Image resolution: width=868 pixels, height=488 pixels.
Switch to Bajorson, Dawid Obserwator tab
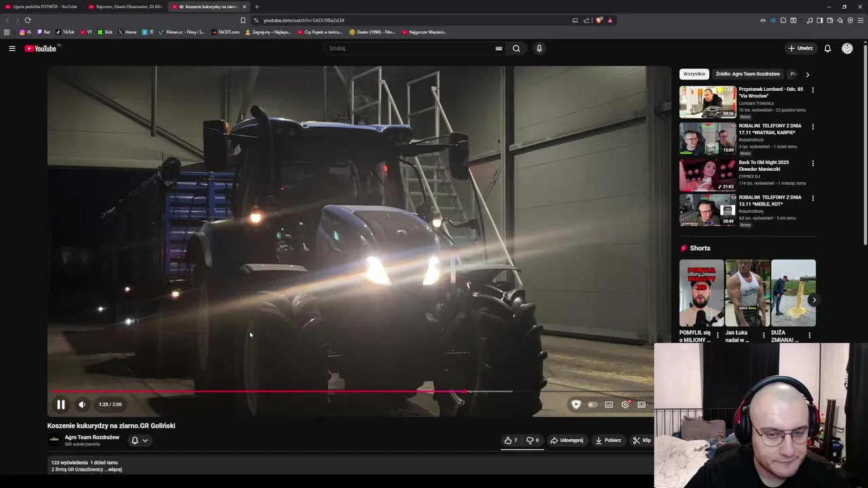point(125,7)
